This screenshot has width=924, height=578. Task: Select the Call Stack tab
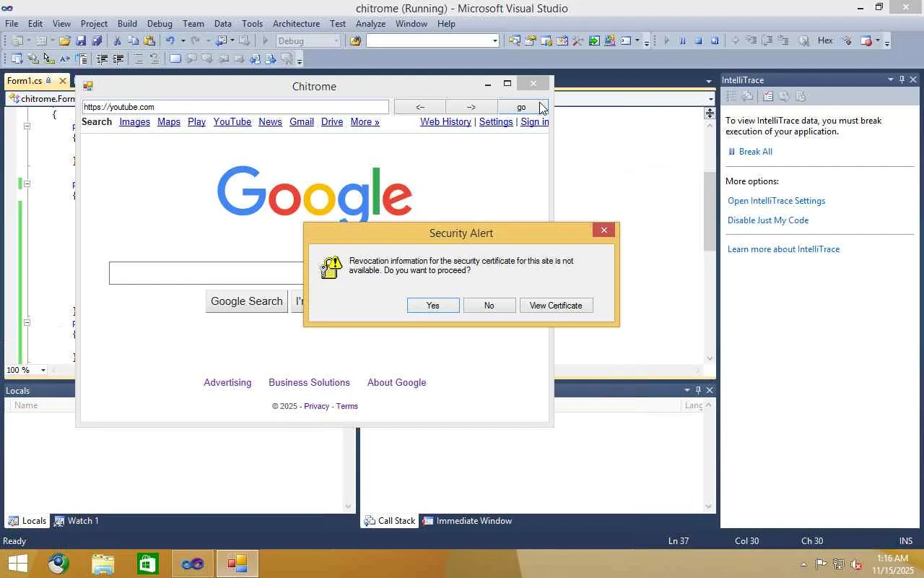[390, 521]
